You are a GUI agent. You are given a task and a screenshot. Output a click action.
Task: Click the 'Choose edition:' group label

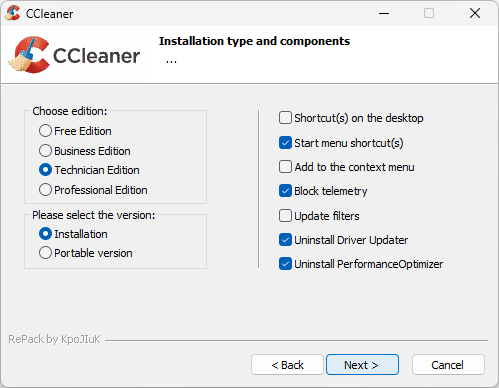[70, 111]
